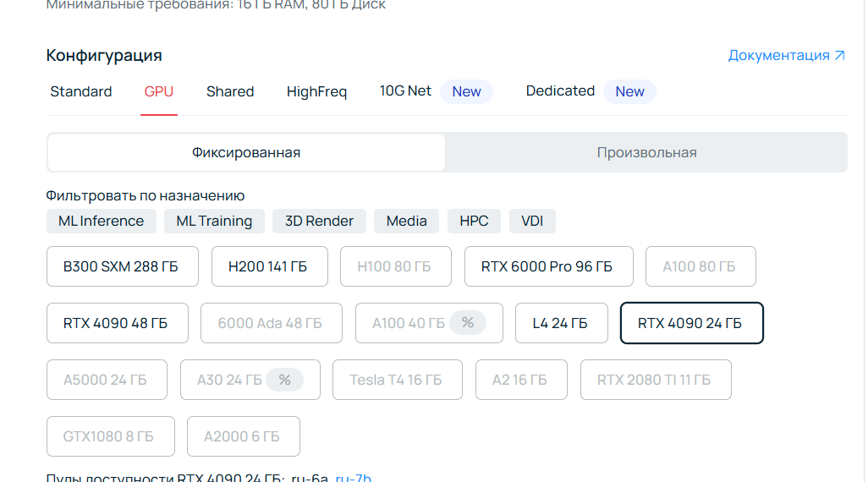Click the Конфигурация heading
This screenshot has width=868, height=482.
tap(104, 55)
